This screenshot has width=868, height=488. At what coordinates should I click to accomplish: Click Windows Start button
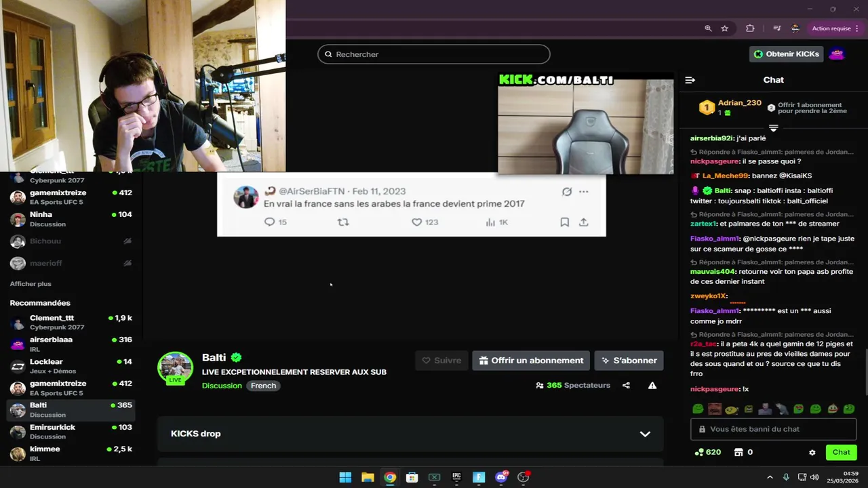click(x=345, y=477)
